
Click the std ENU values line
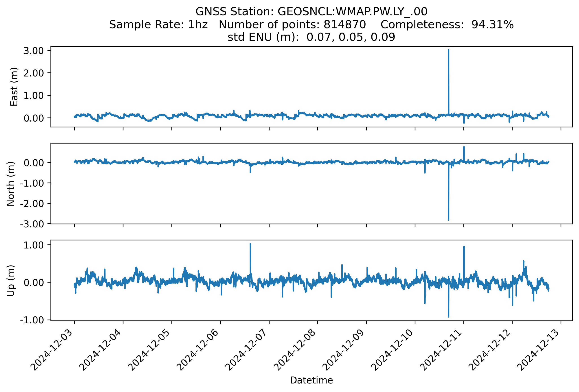coord(311,37)
